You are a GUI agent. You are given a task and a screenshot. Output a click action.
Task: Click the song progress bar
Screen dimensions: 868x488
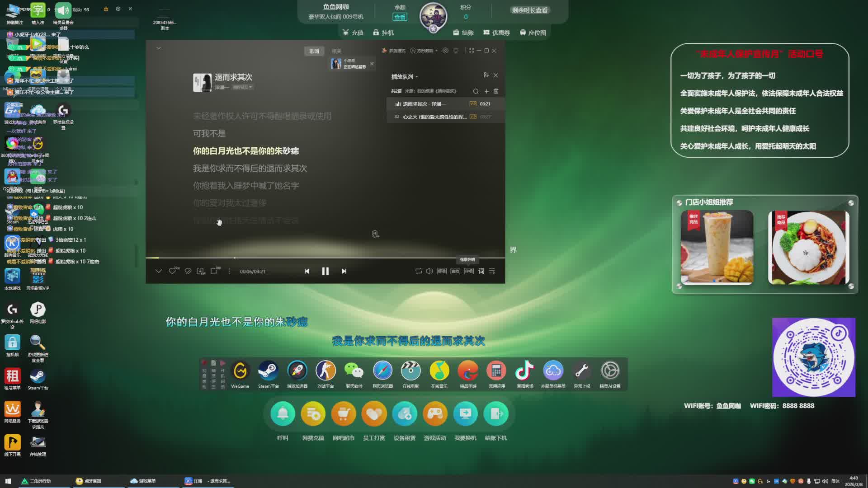coord(316,258)
